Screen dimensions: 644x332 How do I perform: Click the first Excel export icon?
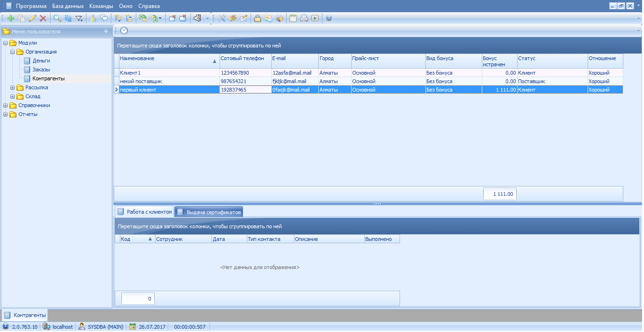click(x=142, y=18)
